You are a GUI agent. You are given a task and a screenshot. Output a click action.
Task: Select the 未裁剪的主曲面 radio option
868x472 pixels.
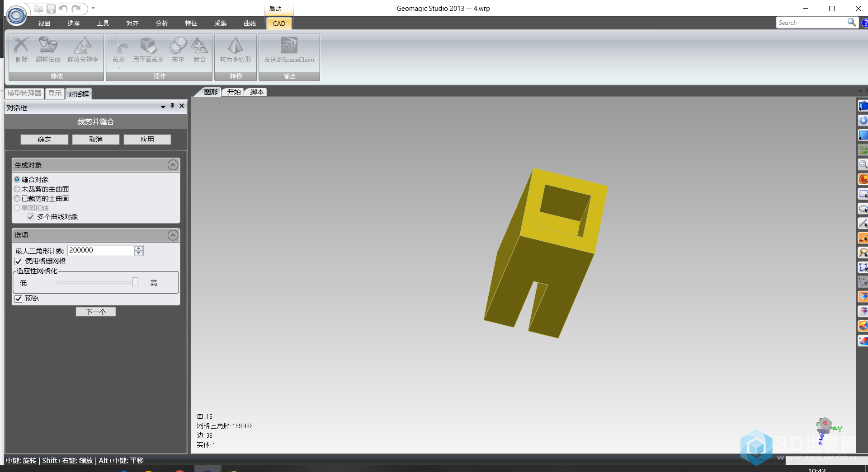17,189
